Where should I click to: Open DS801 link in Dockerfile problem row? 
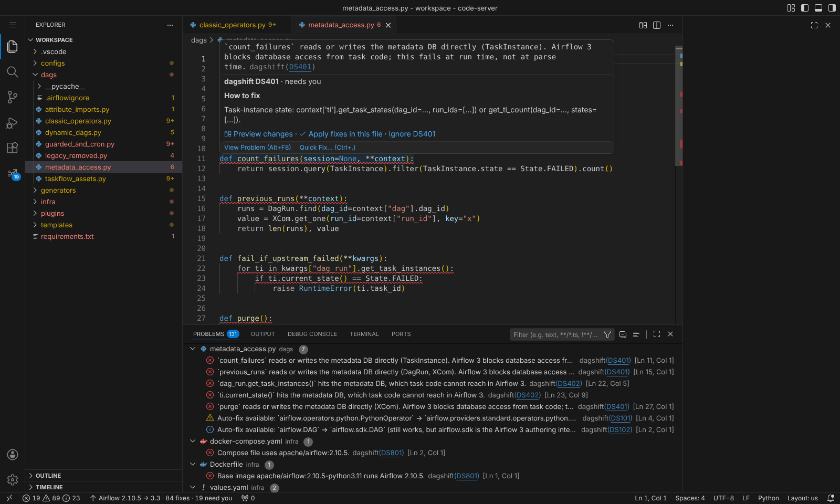[466, 476]
